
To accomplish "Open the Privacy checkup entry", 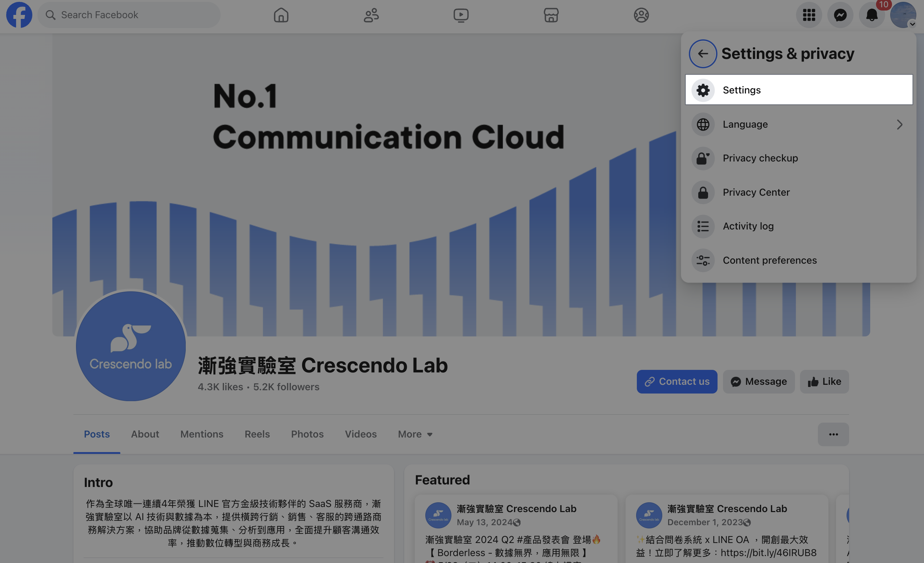I will point(799,158).
